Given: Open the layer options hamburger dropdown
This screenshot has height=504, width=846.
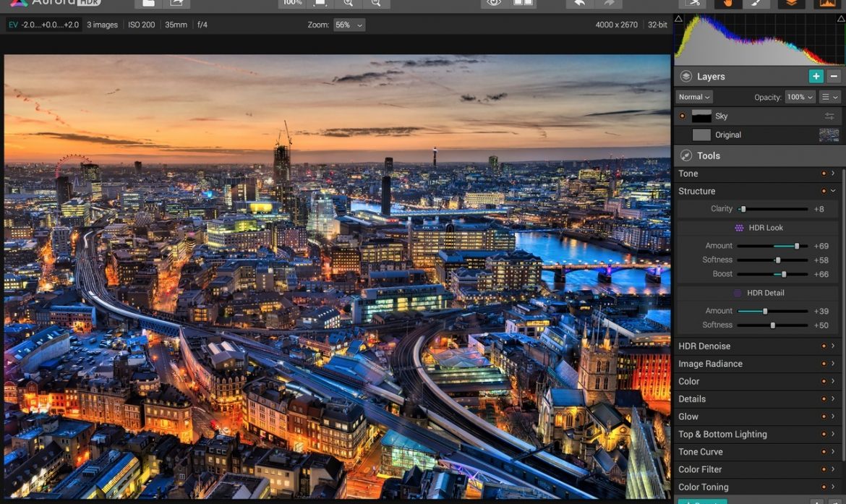Looking at the screenshot, I should pos(829,97).
